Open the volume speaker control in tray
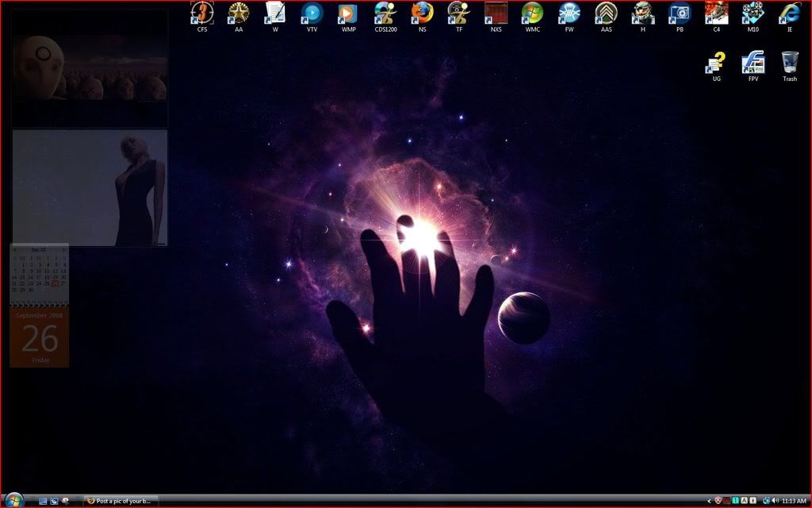The height and width of the screenshot is (508, 812). pyautogui.click(x=775, y=501)
